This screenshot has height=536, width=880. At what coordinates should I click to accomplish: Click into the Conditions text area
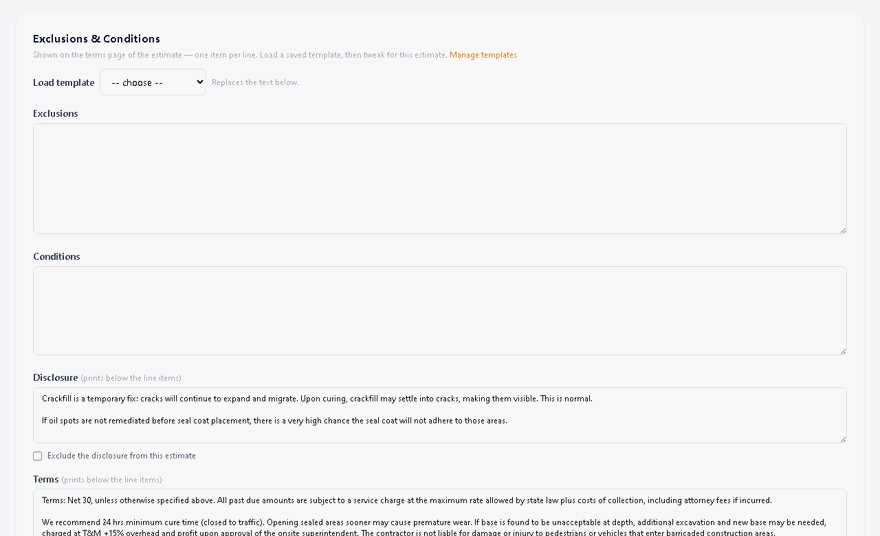tap(439, 310)
